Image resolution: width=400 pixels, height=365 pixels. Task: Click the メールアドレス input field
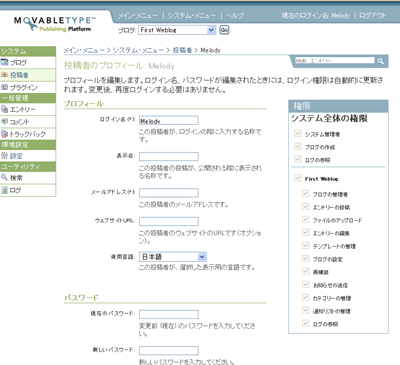tap(169, 193)
